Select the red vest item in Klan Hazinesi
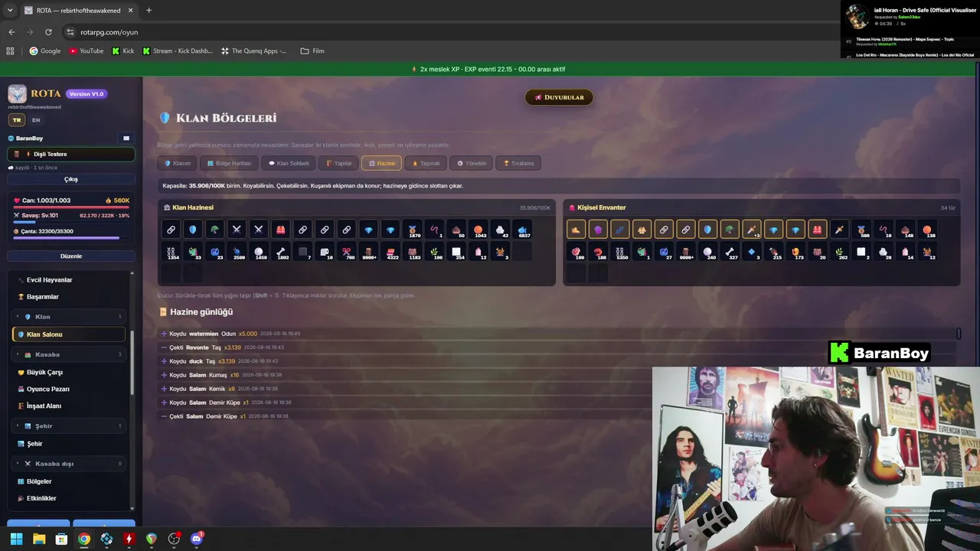Image resolution: width=980 pixels, height=551 pixels. pyautogui.click(x=281, y=230)
